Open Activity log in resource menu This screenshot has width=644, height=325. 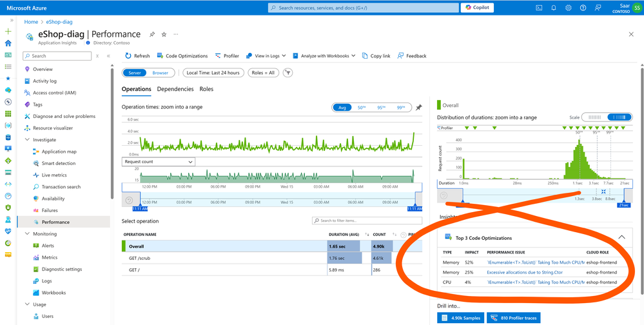click(44, 81)
